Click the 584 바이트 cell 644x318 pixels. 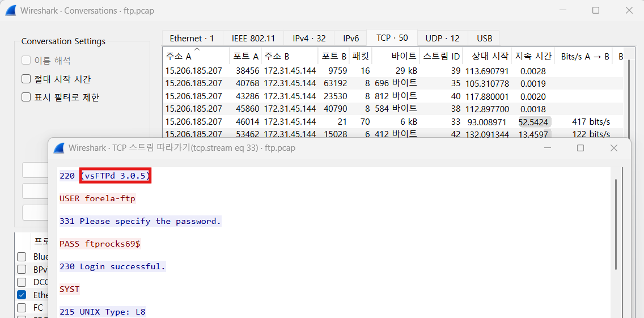(x=396, y=109)
